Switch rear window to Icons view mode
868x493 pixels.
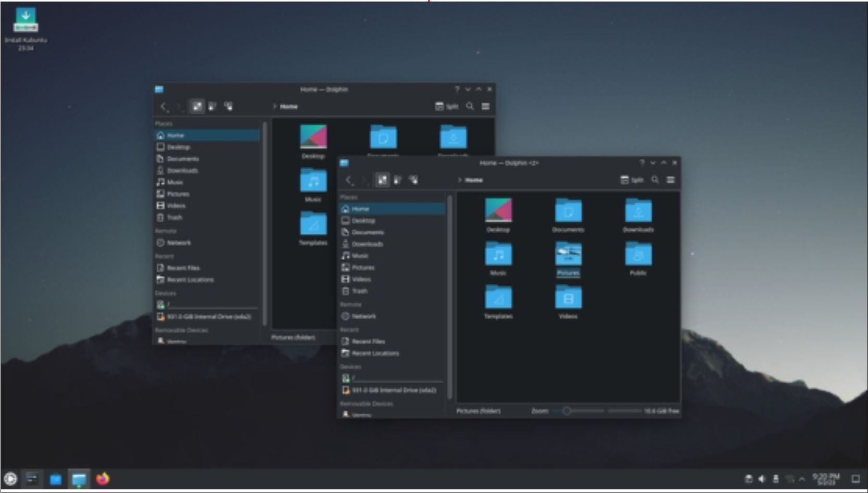pos(197,107)
